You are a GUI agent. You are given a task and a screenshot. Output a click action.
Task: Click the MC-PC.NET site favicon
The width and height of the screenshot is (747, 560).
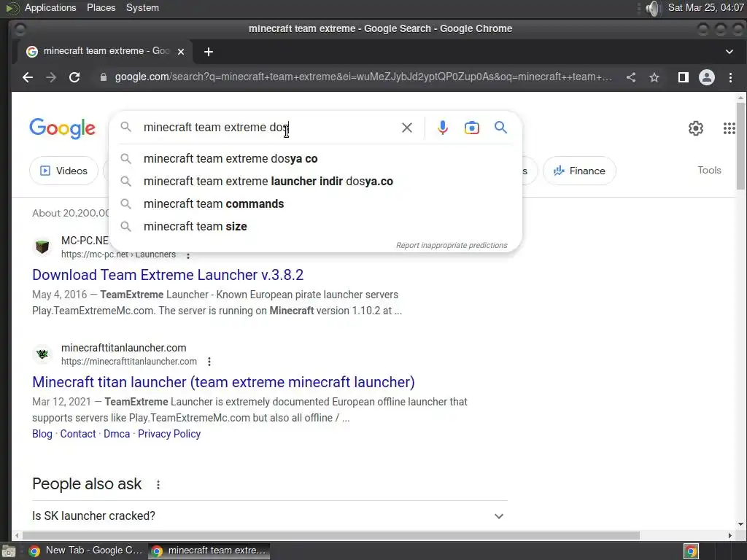click(x=42, y=247)
